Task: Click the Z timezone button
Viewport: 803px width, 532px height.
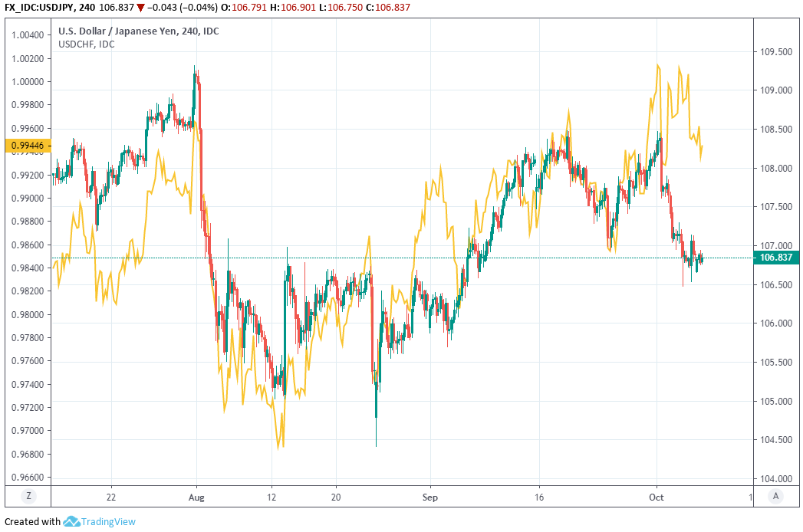Action: [x=28, y=496]
